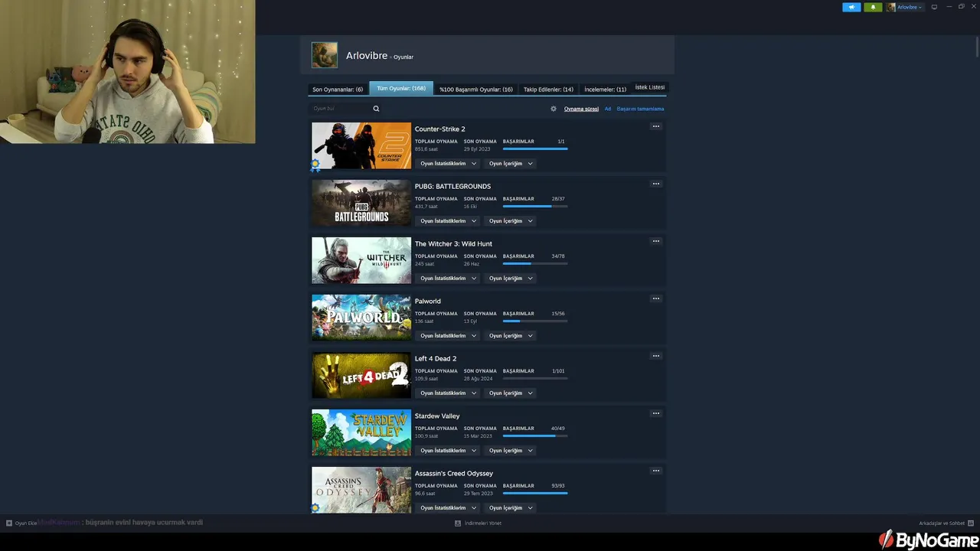
Task: Open the Arlovibre profile name link
Action: pyautogui.click(x=367, y=56)
